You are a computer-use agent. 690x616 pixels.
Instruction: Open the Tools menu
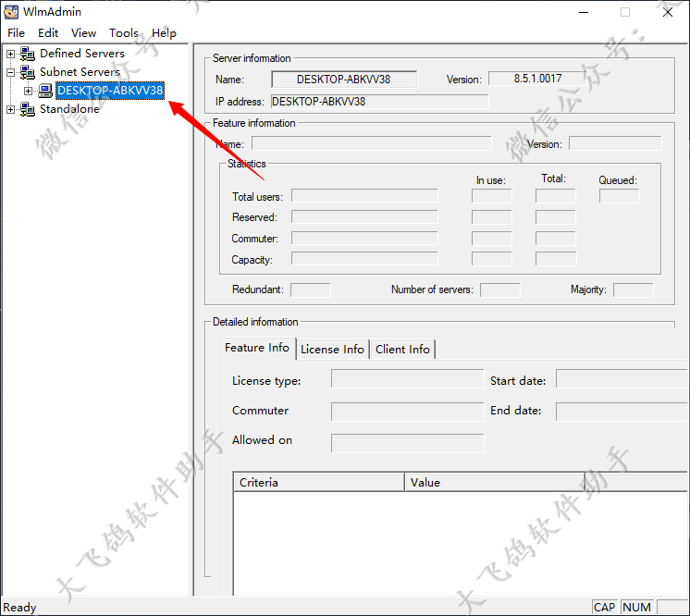tap(124, 33)
